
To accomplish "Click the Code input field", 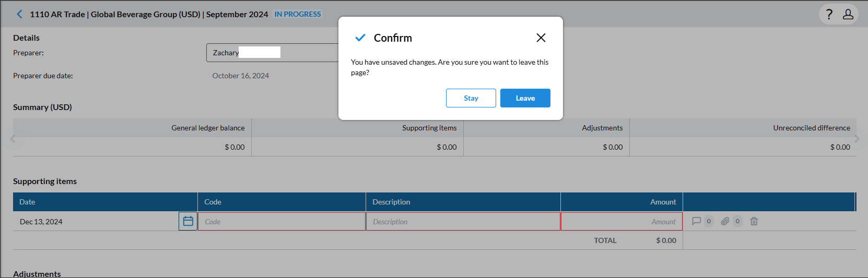I will point(281,221).
